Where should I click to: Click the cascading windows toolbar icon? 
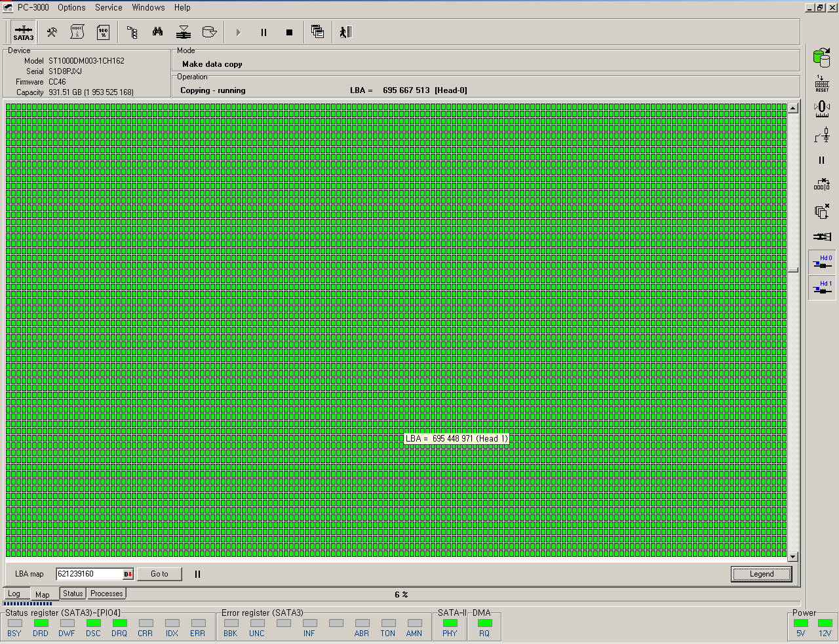pyautogui.click(x=317, y=32)
